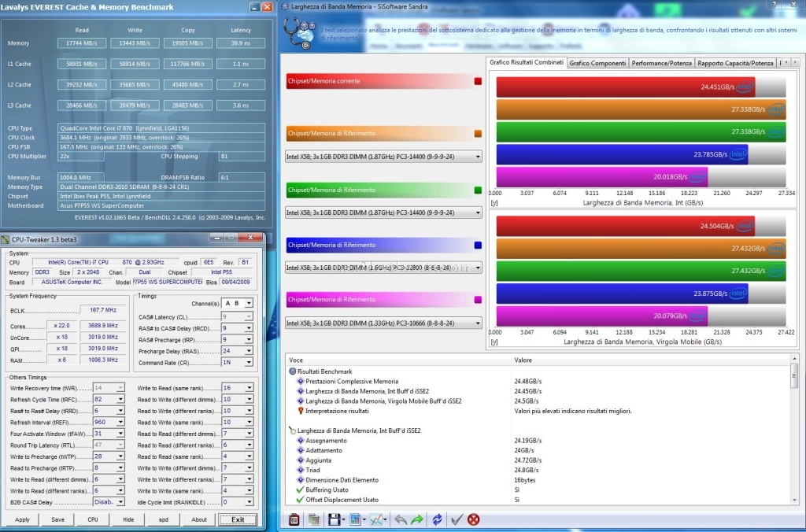Click the line graph icon in Sandra's toolbar

pyautogui.click(x=376, y=519)
